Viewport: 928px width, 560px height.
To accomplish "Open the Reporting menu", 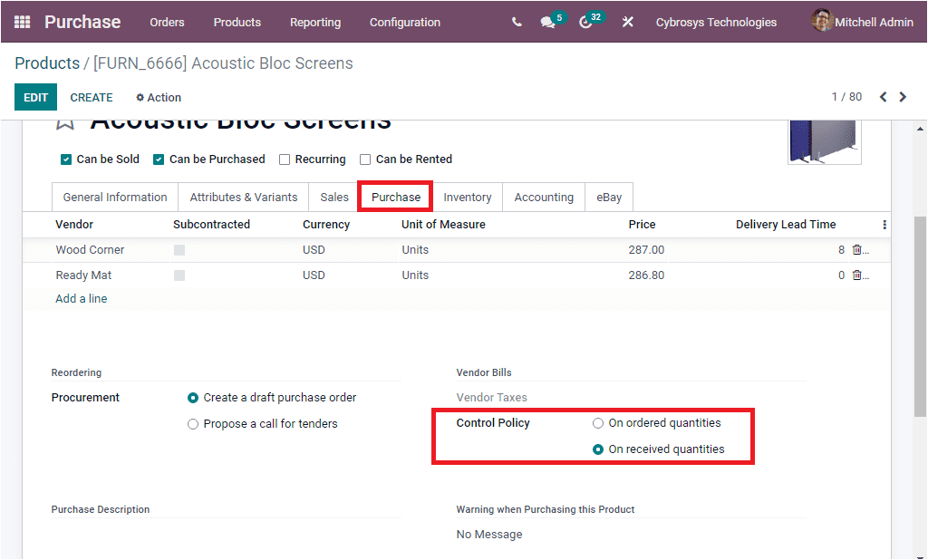I will pyautogui.click(x=315, y=22).
